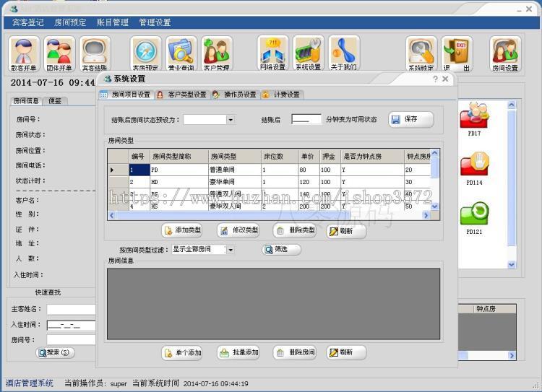Open 营业查询 business query
The width and height of the screenshot is (542, 392).
181,54
